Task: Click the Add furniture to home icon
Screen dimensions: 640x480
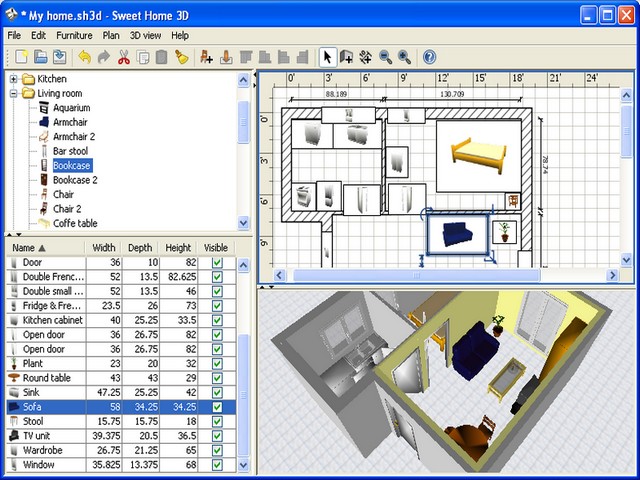Action: pyautogui.click(x=206, y=57)
